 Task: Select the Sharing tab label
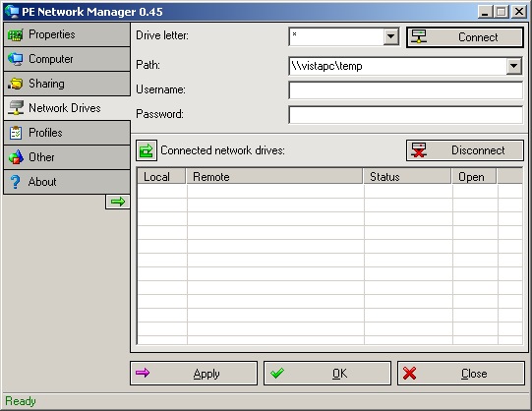pyautogui.click(x=46, y=84)
